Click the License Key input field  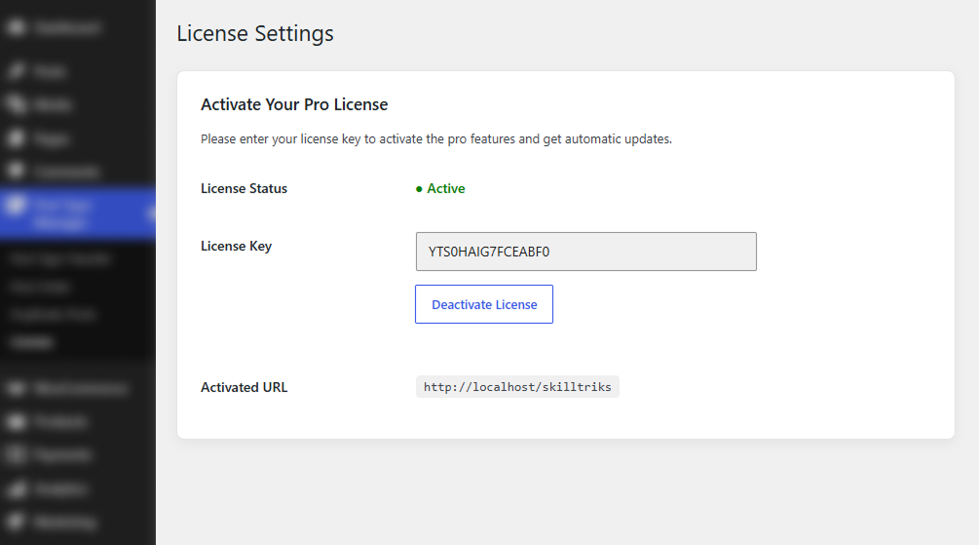pos(585,252)
